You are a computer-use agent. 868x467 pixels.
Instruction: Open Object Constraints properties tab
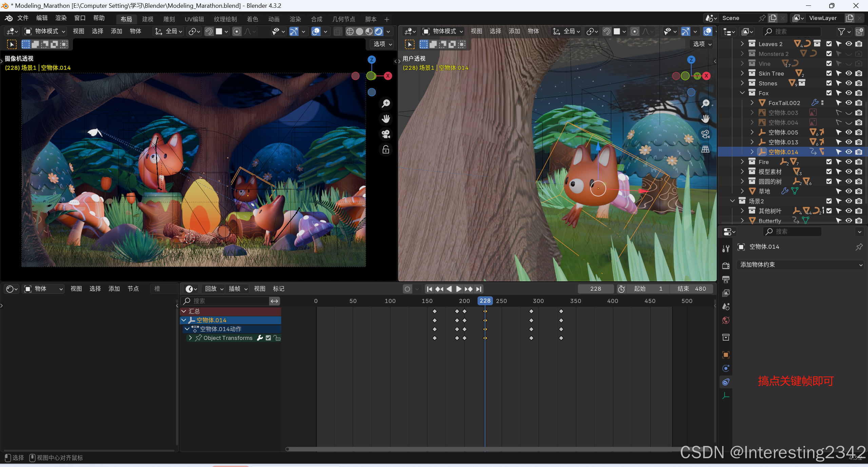click(726, 382)
